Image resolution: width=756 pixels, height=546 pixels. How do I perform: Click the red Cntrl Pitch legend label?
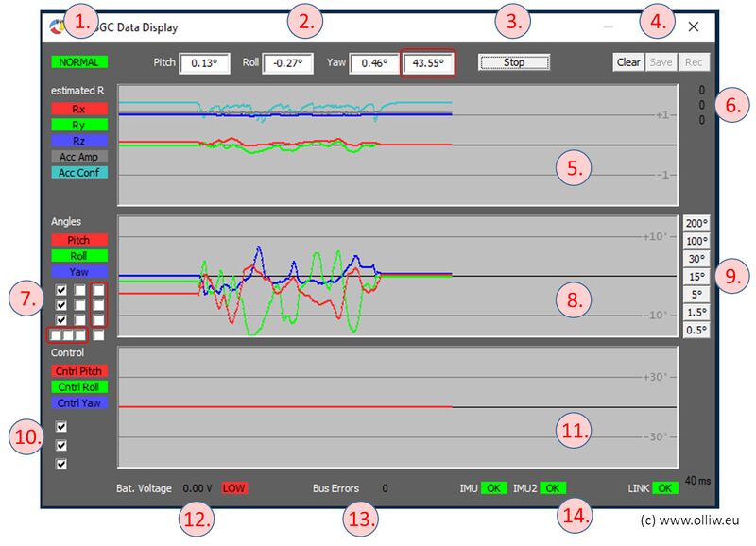click(80, 371)
